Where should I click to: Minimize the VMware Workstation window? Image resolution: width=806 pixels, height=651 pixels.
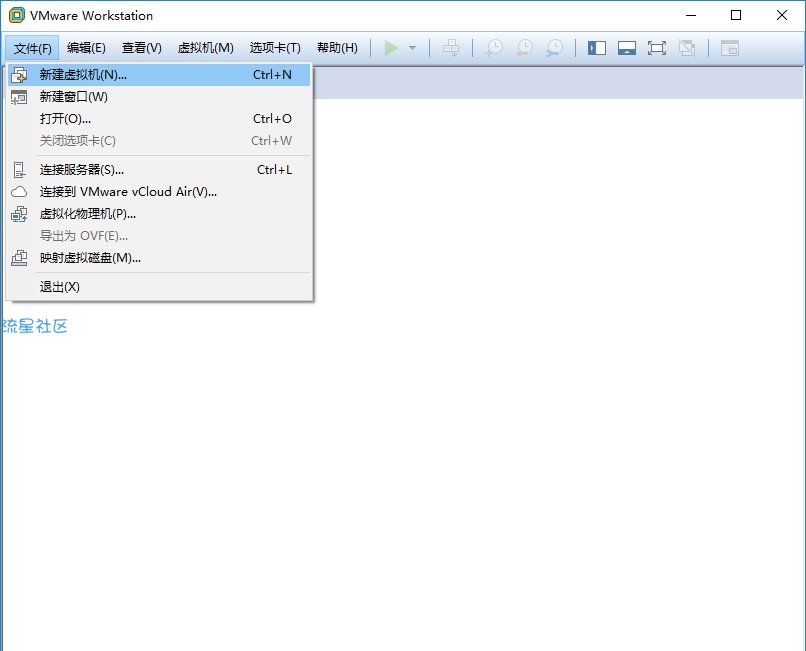[691, 15]
